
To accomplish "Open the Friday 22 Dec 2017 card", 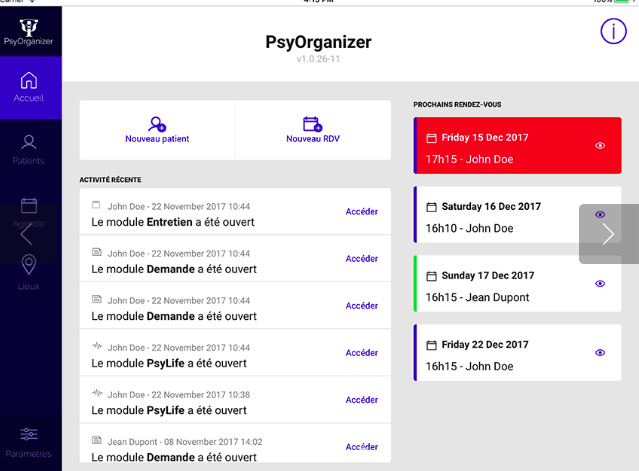I will [x=518, y=352].
